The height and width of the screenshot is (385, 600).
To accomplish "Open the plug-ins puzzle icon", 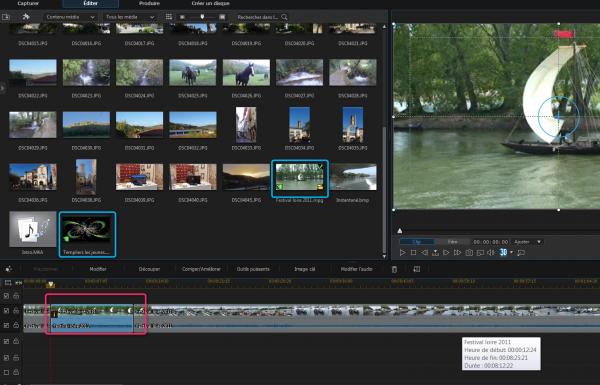I will [26, 16].
